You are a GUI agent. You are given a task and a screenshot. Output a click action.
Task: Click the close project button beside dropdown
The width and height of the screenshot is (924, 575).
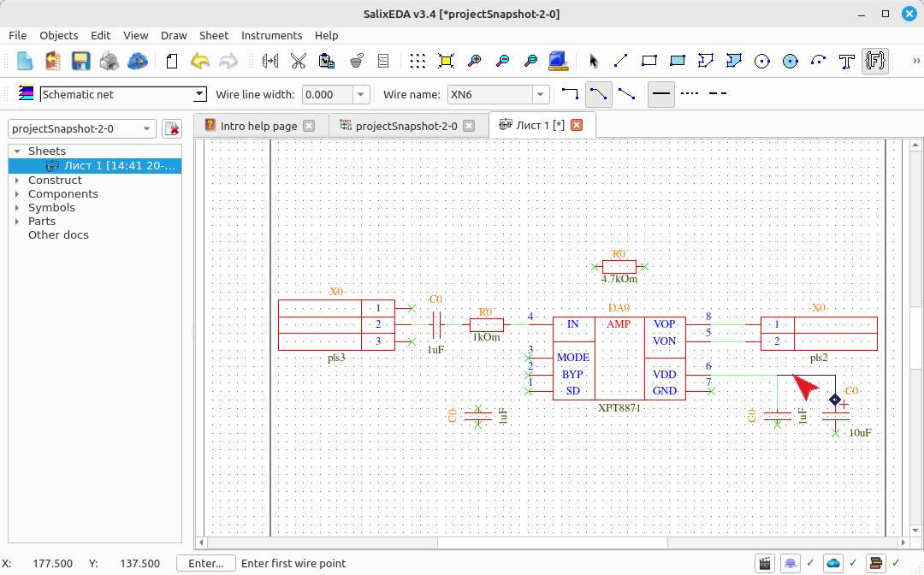coord(171,128)
